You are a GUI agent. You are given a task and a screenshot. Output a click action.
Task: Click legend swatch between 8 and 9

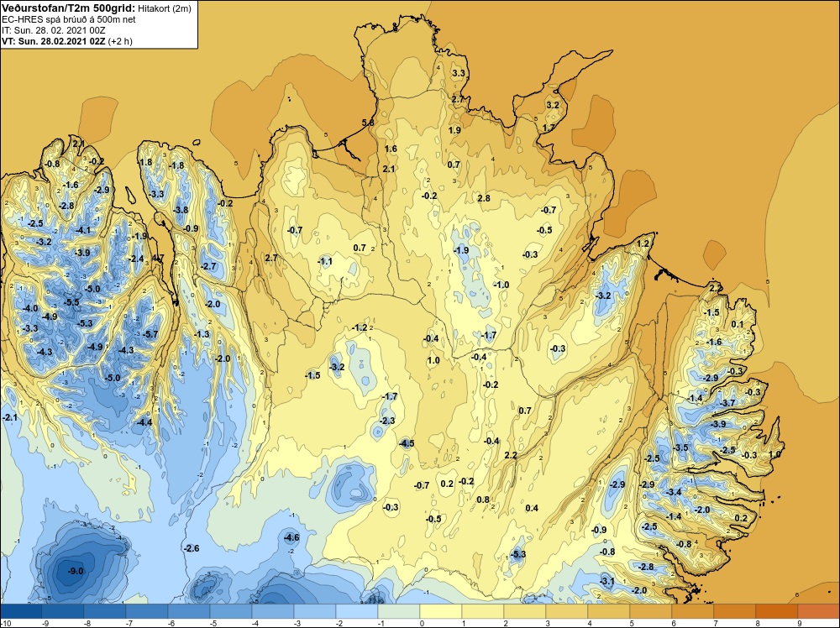click(777, 611)
